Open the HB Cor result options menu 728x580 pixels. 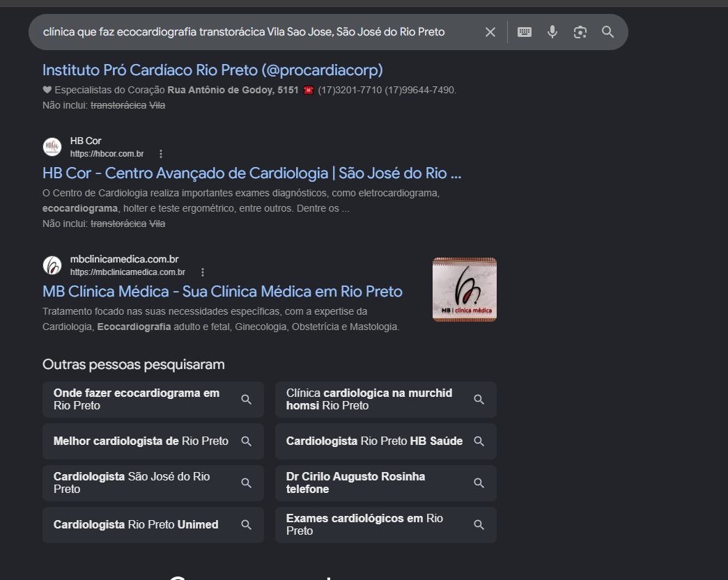point(161,154)
